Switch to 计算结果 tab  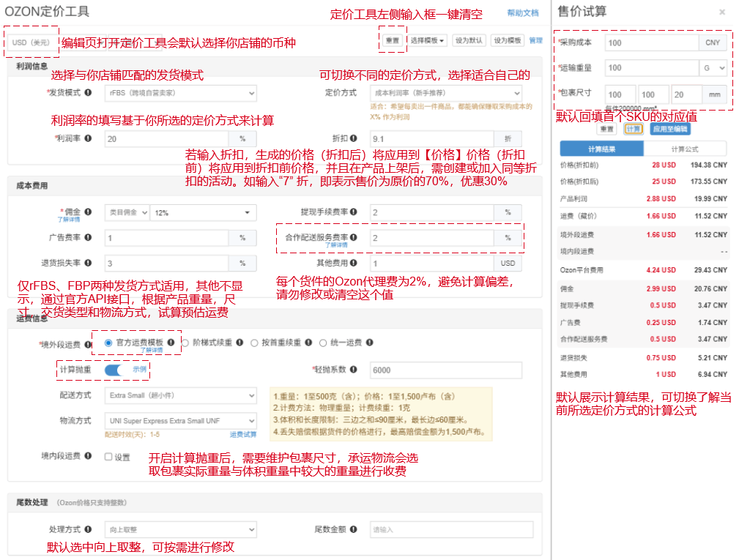[x=601, y=149]
